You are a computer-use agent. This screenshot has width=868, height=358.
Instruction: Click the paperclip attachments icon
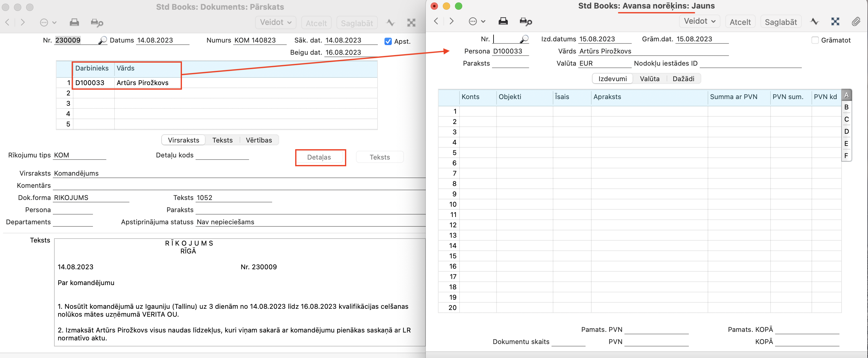pos(856,22)
